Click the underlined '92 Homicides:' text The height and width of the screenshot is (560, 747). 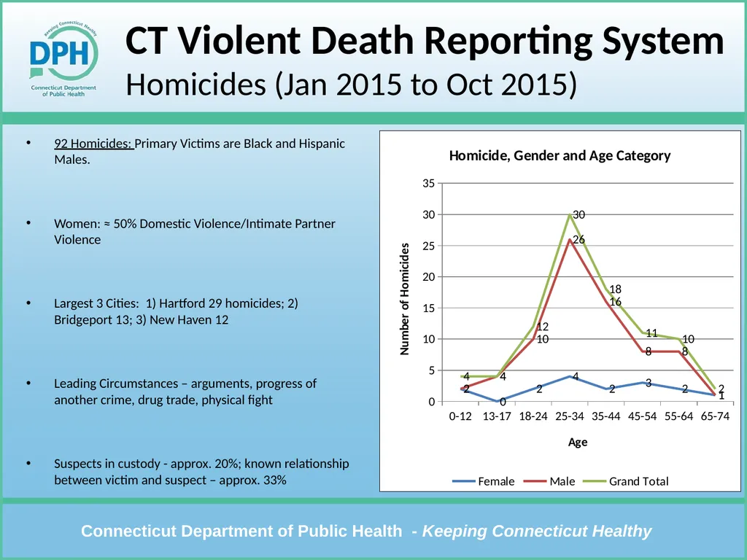(94, 144)
